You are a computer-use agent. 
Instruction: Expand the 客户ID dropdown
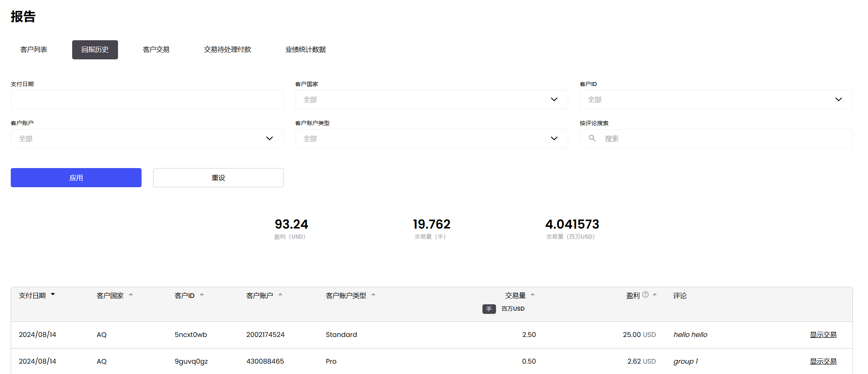(x=716, y=100)
